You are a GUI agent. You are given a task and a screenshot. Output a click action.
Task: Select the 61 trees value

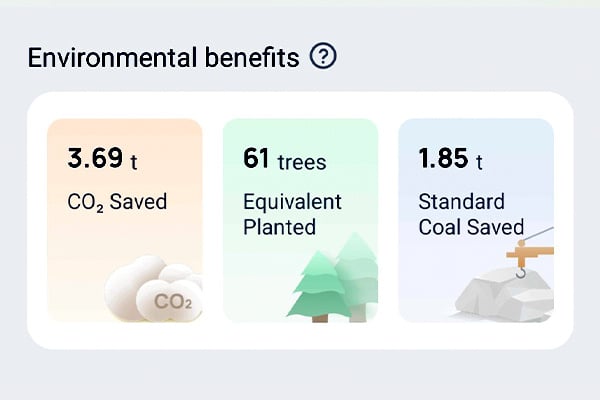[285, 159]
